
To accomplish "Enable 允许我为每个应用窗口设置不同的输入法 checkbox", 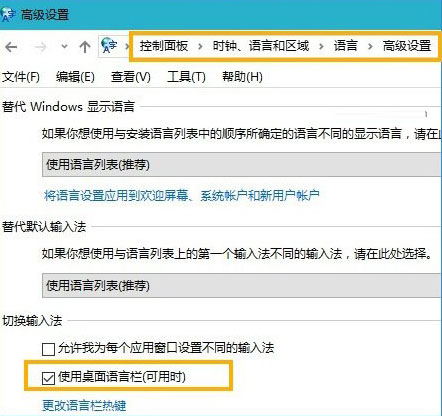I will pyautogui.click(x=48, y=349).
